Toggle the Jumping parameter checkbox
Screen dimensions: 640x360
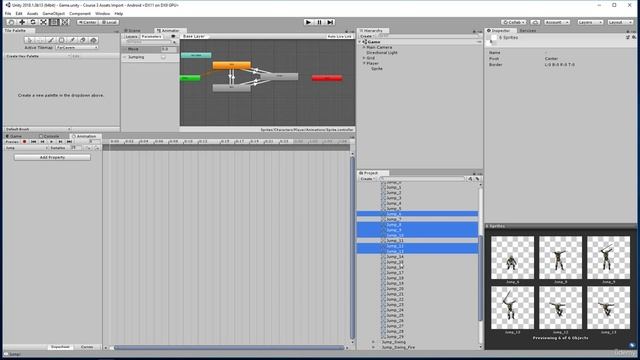tap(163, 57)
